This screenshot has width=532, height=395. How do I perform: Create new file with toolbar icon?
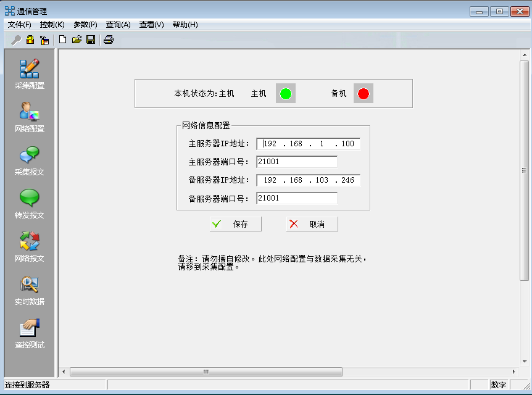point(63,39)
